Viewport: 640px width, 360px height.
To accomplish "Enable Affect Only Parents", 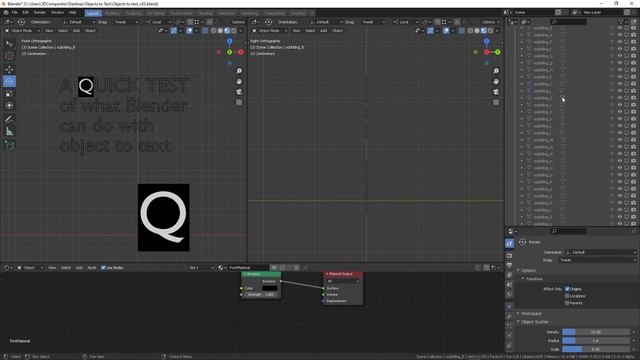I will coord(567,303).
